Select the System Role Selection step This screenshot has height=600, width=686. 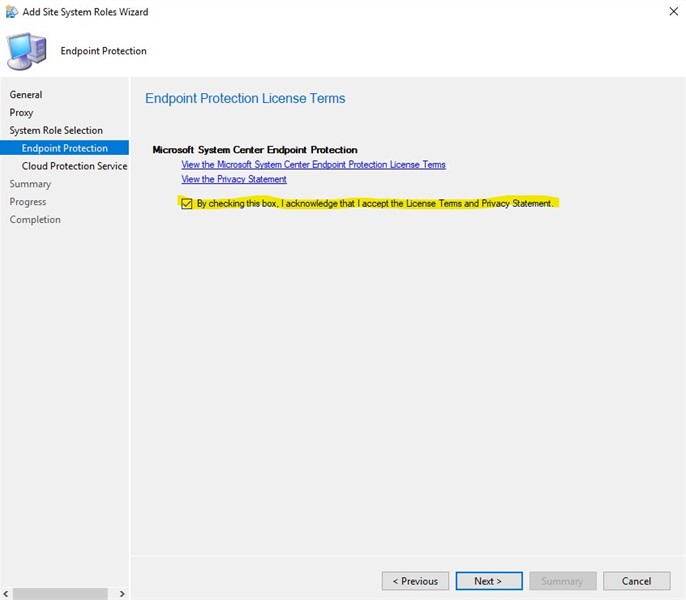(56, 130)
